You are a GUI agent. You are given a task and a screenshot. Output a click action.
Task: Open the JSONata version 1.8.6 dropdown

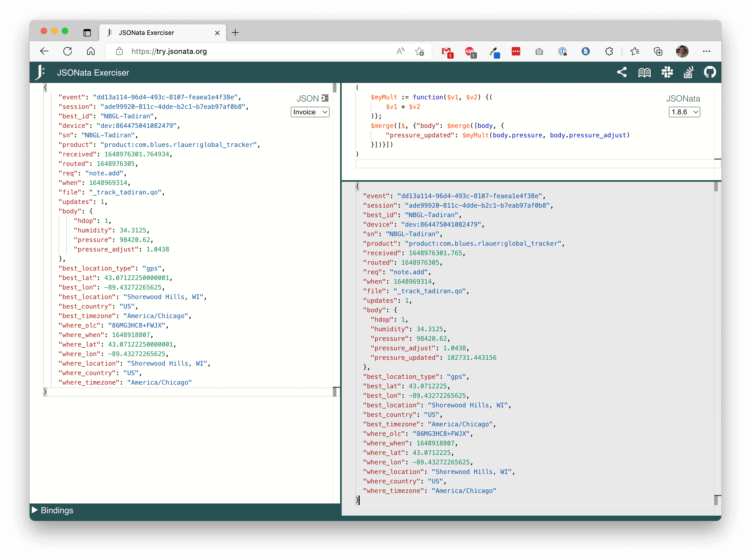click(x=684, y=112)
